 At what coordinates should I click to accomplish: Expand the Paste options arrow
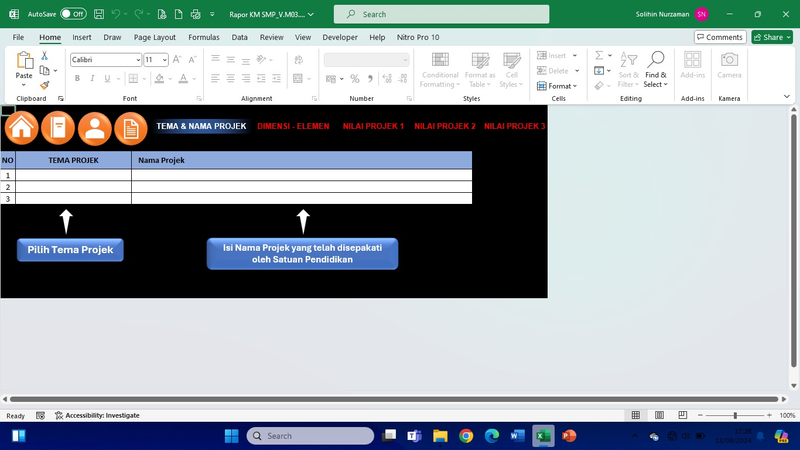tap(24, 85)
